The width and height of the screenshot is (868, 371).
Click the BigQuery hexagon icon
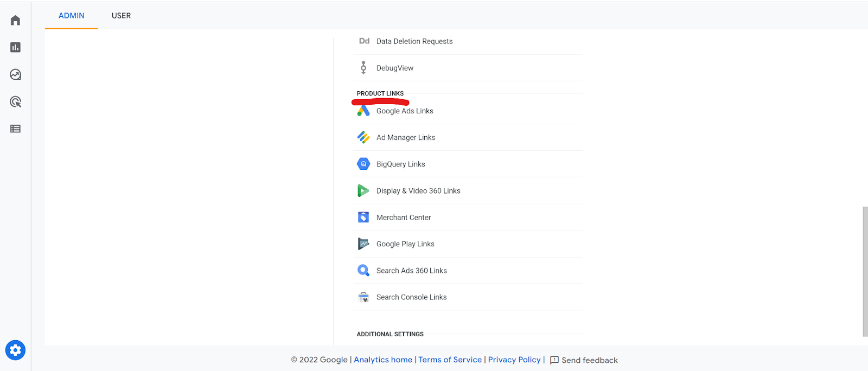[363, 164]
